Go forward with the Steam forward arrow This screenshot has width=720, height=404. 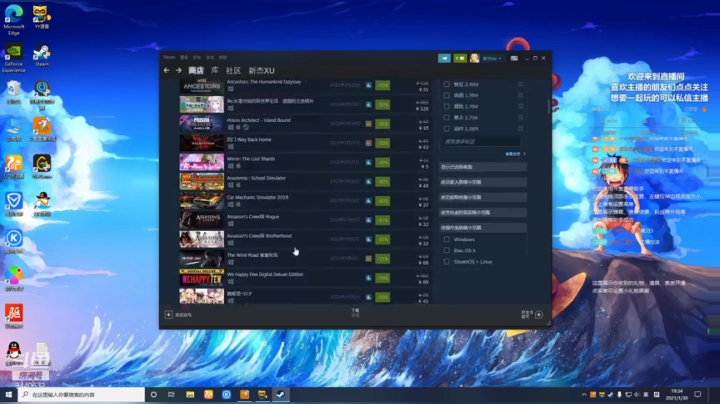179,70
